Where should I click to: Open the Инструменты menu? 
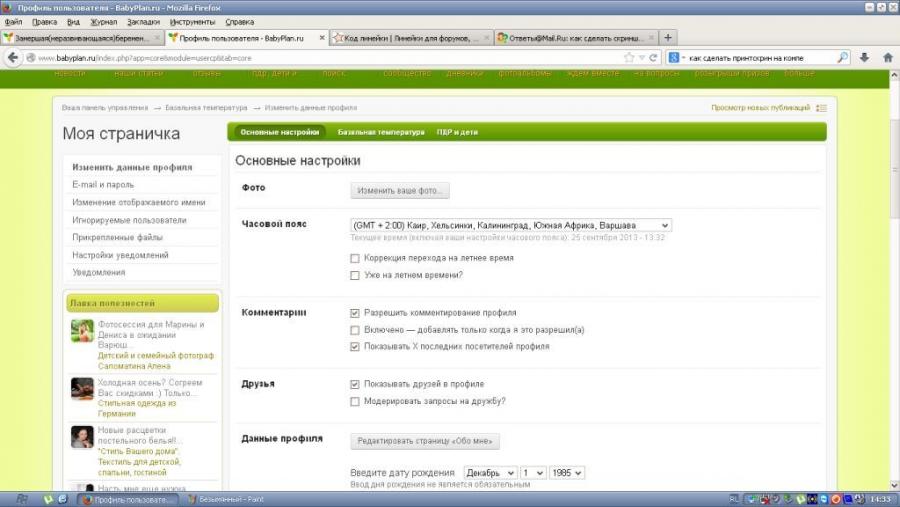192,22
